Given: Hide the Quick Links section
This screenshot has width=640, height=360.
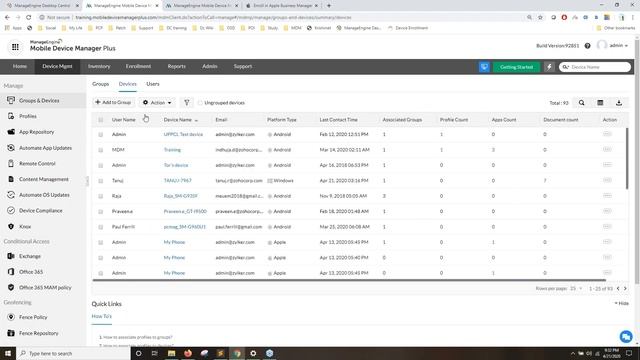Looking at the screenshot, I should click(622, 303).
